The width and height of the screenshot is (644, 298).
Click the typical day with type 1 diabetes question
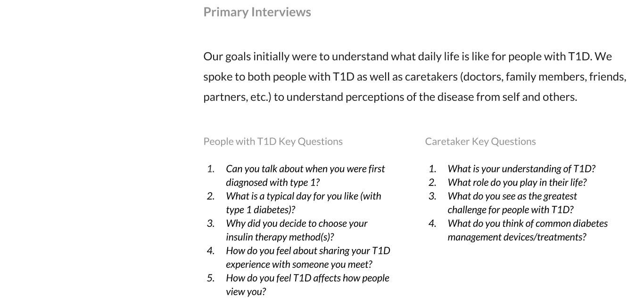coord(303,203)
